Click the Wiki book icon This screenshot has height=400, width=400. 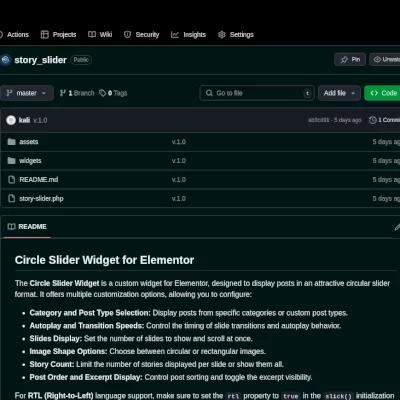[92, 35]
